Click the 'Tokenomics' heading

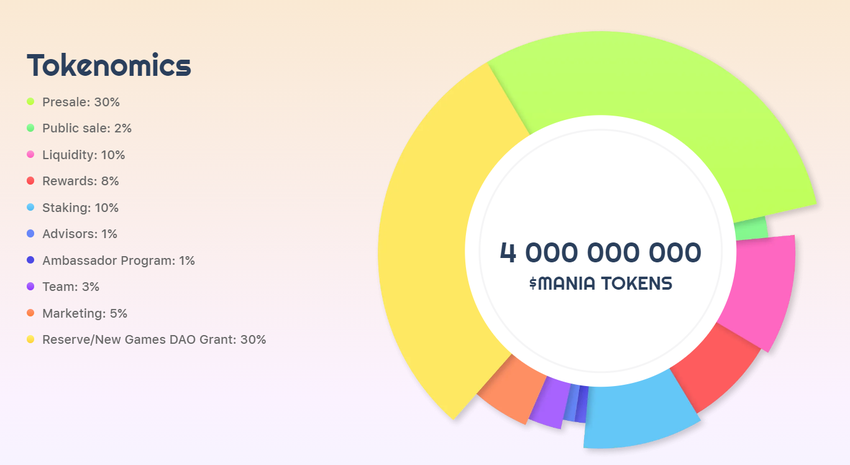pyautogui.click(x=108, y=66)
